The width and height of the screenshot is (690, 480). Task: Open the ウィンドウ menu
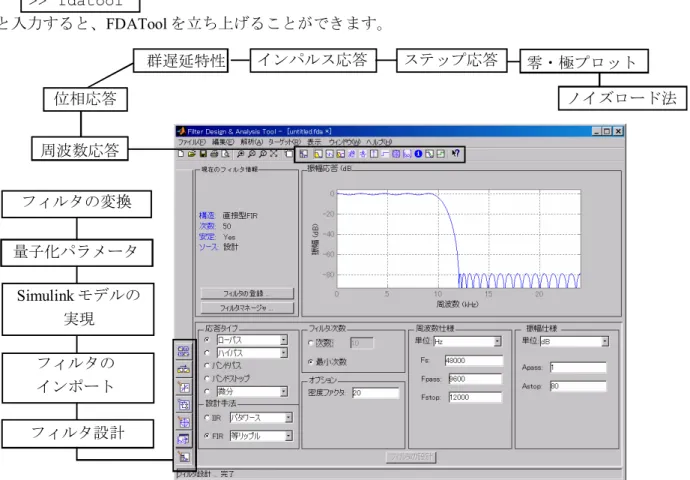tap(345, 142)
